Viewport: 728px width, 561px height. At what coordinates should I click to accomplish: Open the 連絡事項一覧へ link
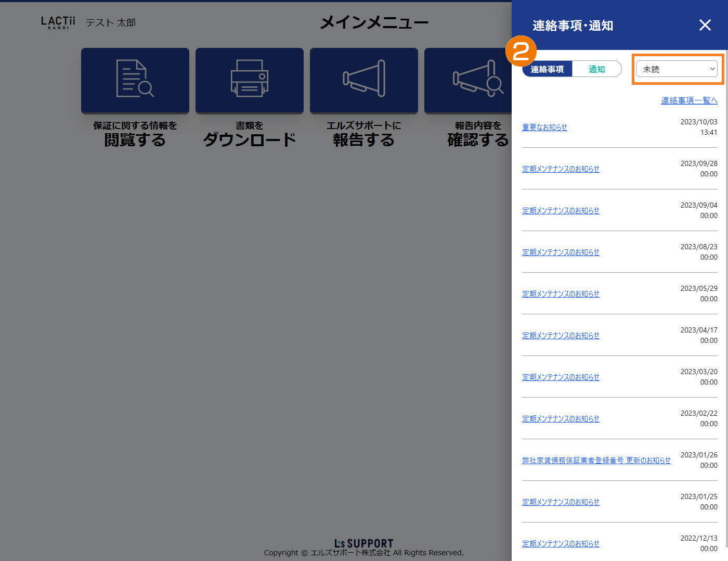click(x=688, y=100)
